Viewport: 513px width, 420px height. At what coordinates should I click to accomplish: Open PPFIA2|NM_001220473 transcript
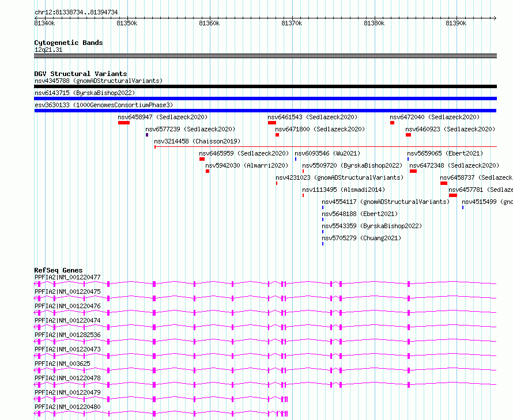[265, 355]
